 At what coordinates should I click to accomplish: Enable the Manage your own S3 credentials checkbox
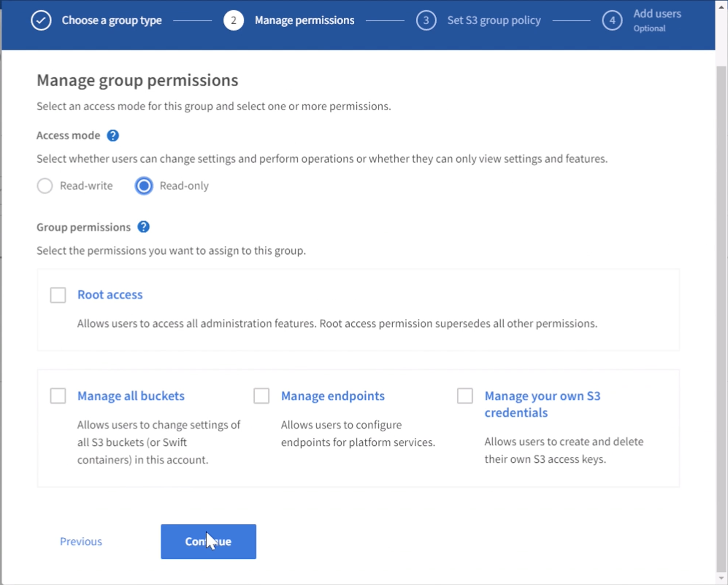pyautogui.click(x=465, y=395)
